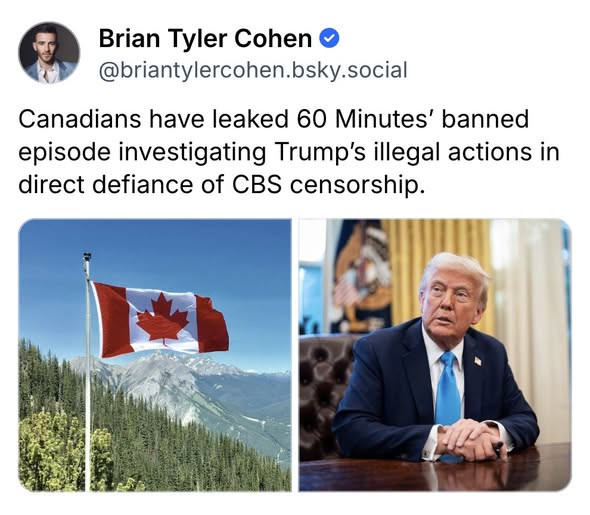The image size is (590, 515).
Task: Click the word "Canadians" in the post
Action: 80,119
